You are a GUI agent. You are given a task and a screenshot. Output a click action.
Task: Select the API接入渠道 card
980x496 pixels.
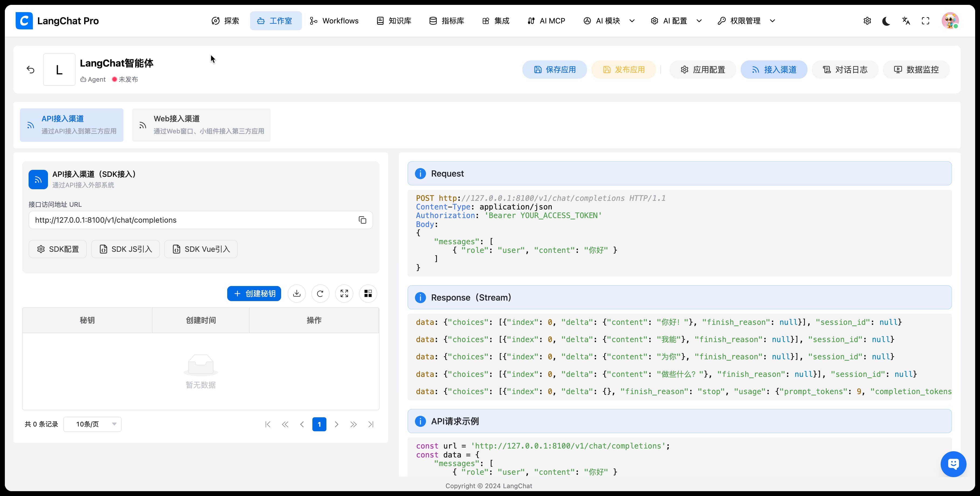point(71,125)
